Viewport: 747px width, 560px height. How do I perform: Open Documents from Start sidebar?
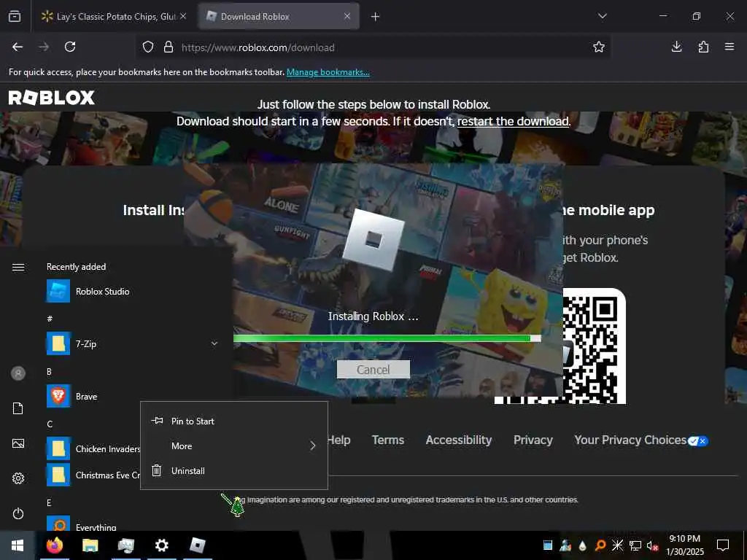point(18,408)
